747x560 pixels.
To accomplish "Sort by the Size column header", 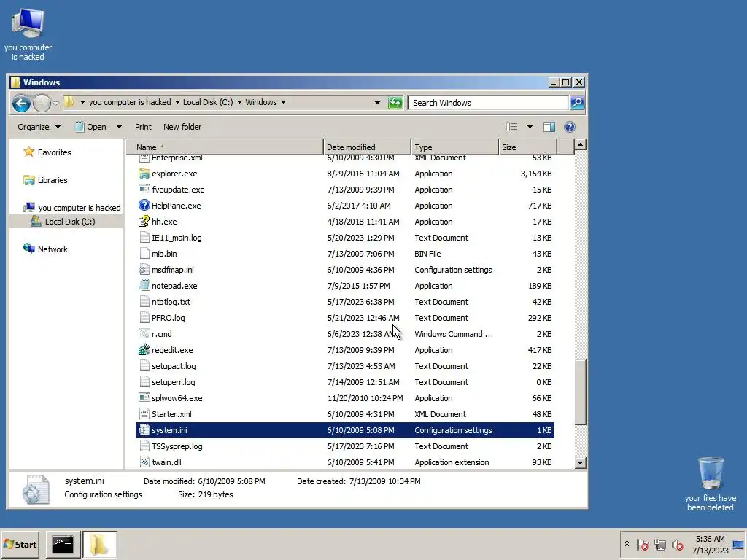I will click(x=527, y=147).
